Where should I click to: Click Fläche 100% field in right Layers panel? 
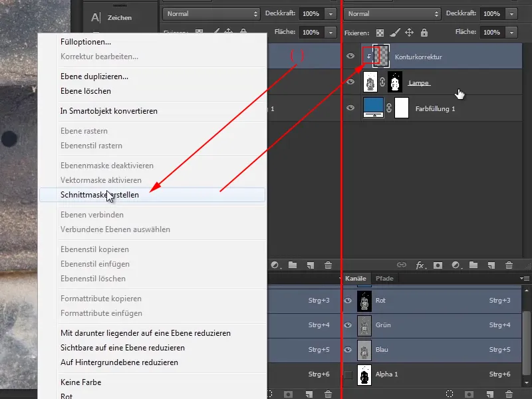tap(492, 33)
